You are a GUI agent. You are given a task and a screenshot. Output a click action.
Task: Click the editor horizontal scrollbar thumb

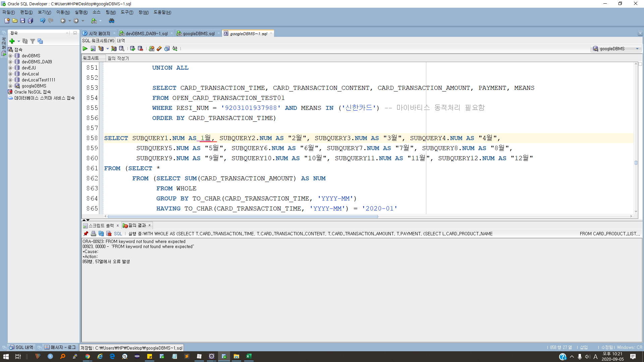click(x=243, y=217)
